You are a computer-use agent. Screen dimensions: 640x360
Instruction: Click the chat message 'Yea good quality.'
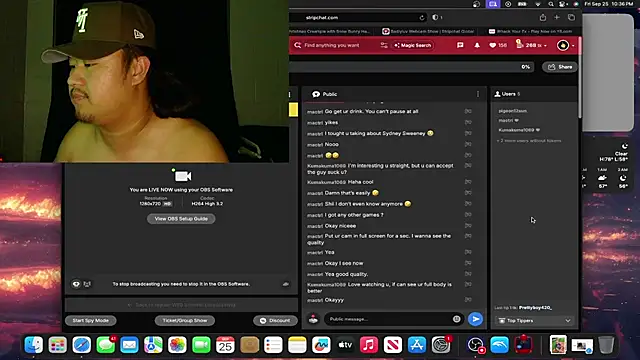point(346,274)
